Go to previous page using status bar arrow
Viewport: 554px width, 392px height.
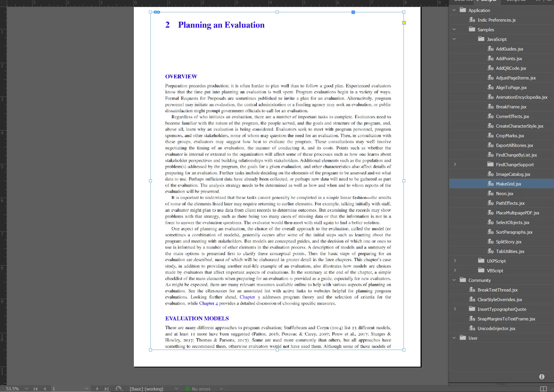(45, 389)
